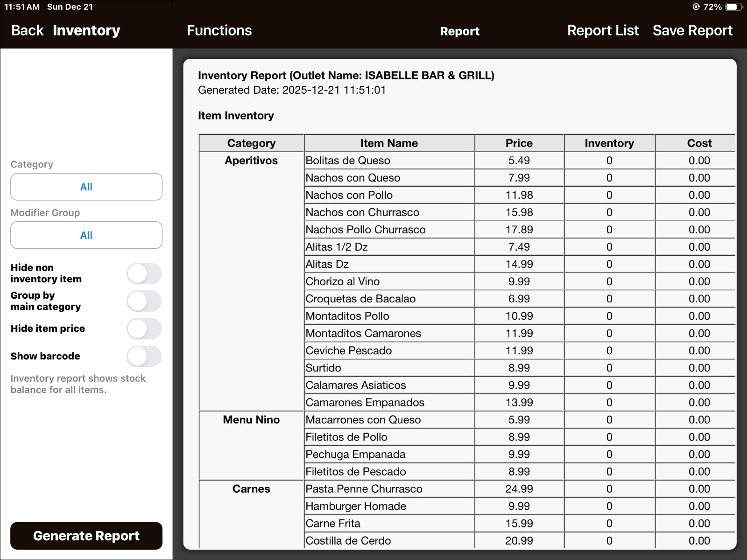
Task: Open the Modifier Group All selector
Action: click(x=86, y=235)
